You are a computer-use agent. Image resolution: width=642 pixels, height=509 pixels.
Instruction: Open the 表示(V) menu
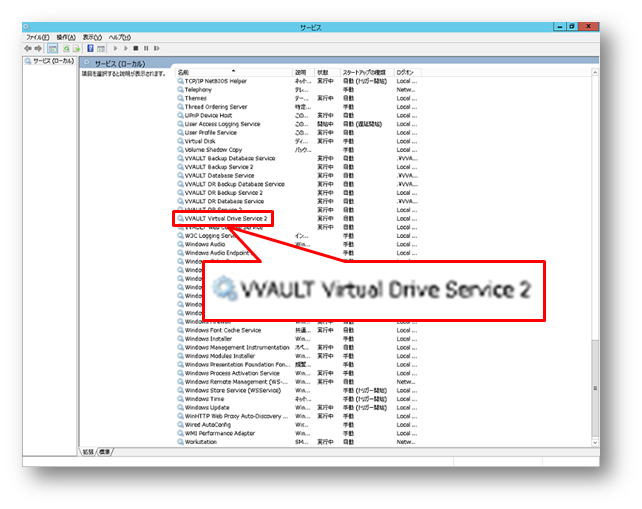tap(92, 37)
